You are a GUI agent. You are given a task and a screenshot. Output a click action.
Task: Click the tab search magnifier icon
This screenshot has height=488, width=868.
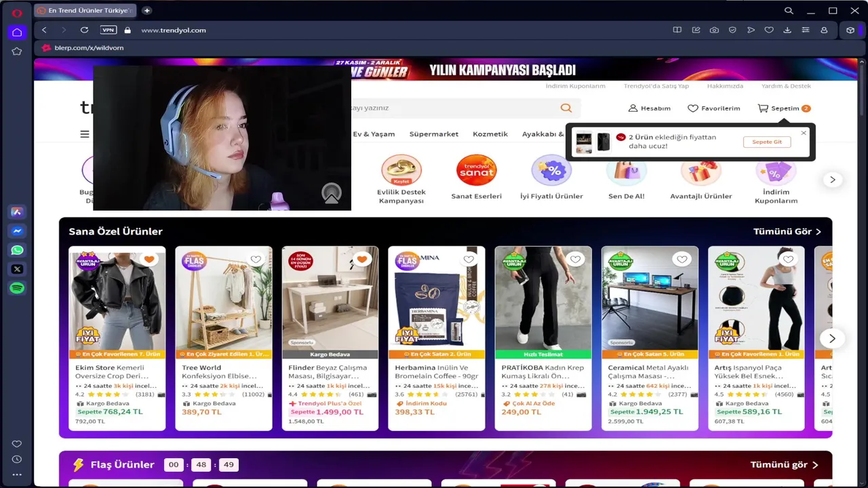coord(789,11)
